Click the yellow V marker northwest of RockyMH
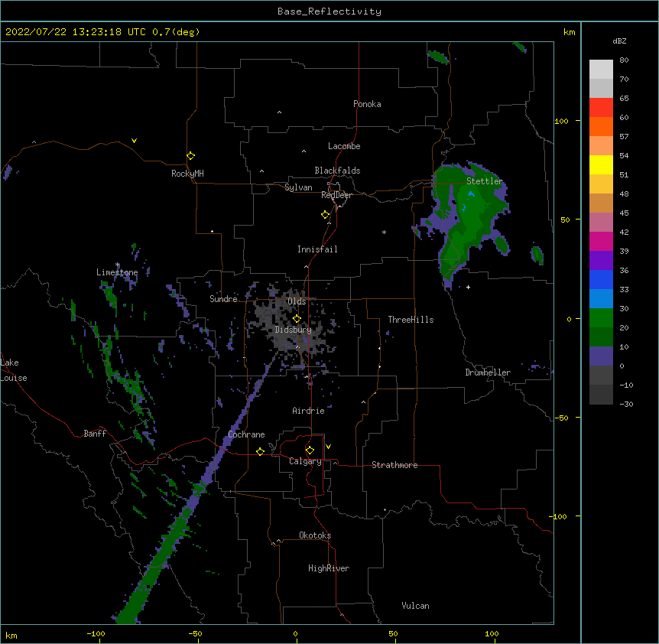Screen dimensions: 659x644 [x=134, y=141]
